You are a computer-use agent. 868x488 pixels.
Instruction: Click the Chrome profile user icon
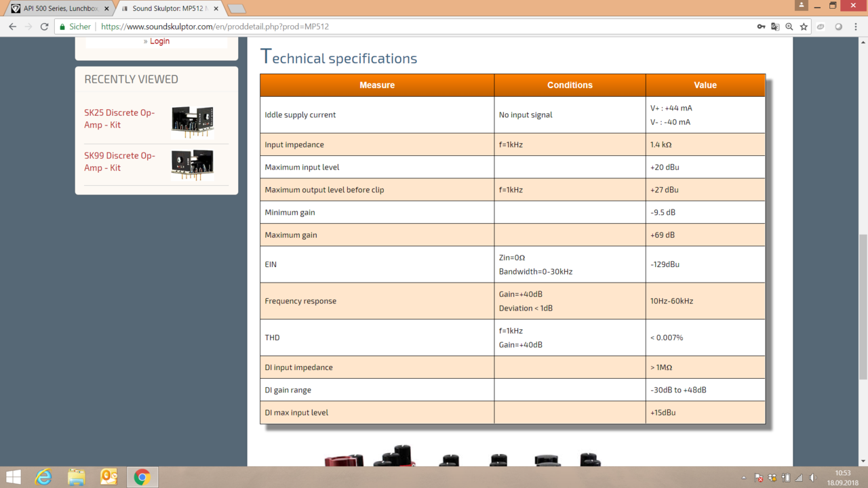801,5
